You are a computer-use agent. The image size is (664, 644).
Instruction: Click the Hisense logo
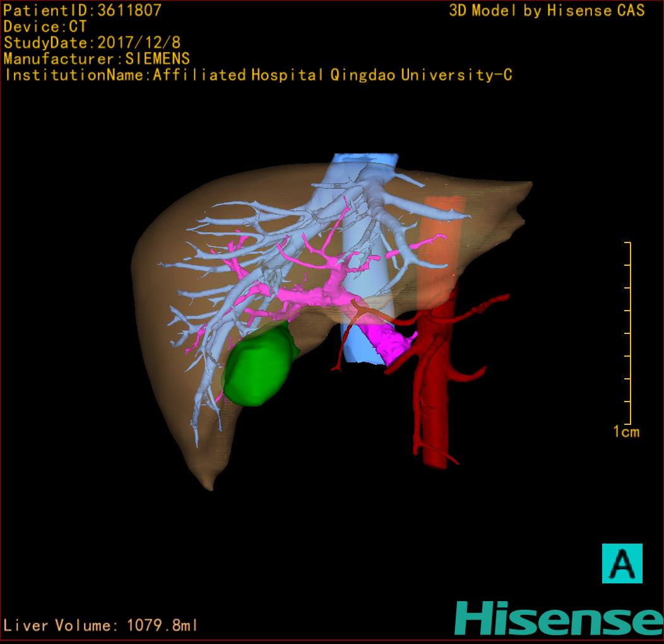558,618
